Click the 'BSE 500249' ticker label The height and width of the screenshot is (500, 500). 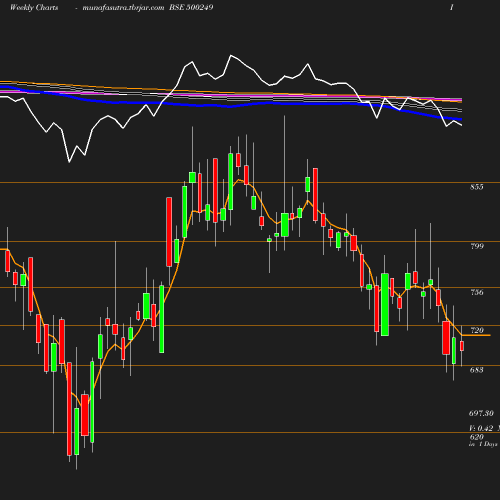[191, 7]
